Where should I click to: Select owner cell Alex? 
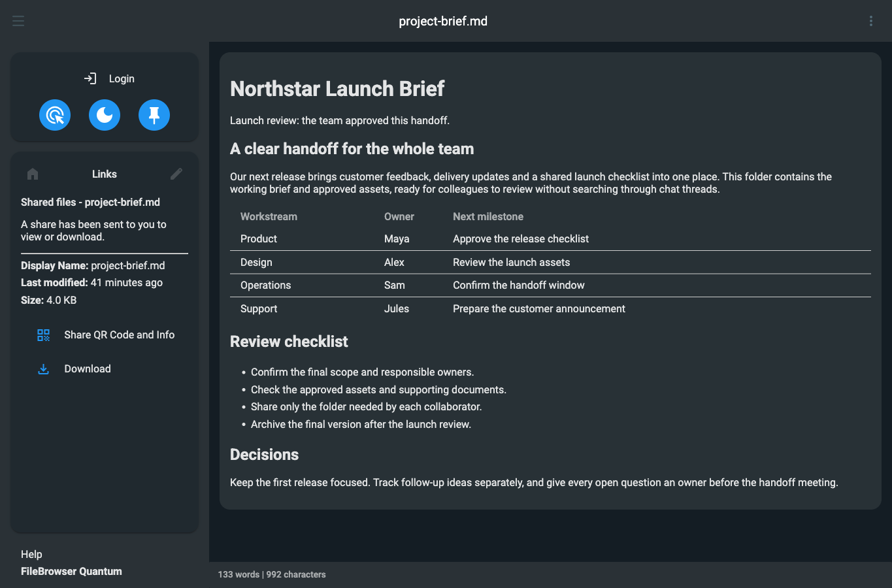click(394, 263)
